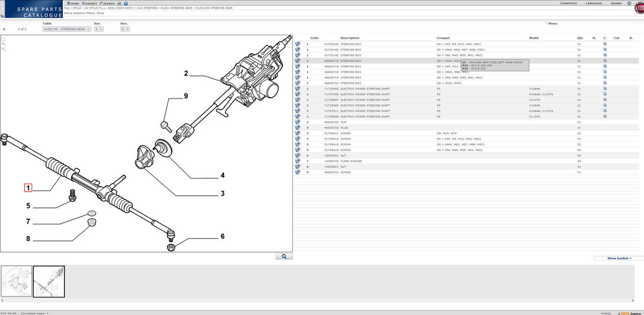Click ePARTS Explorer logo in footer
The width and height of the screenshot is (644, 315).
[x=629, y=313]
